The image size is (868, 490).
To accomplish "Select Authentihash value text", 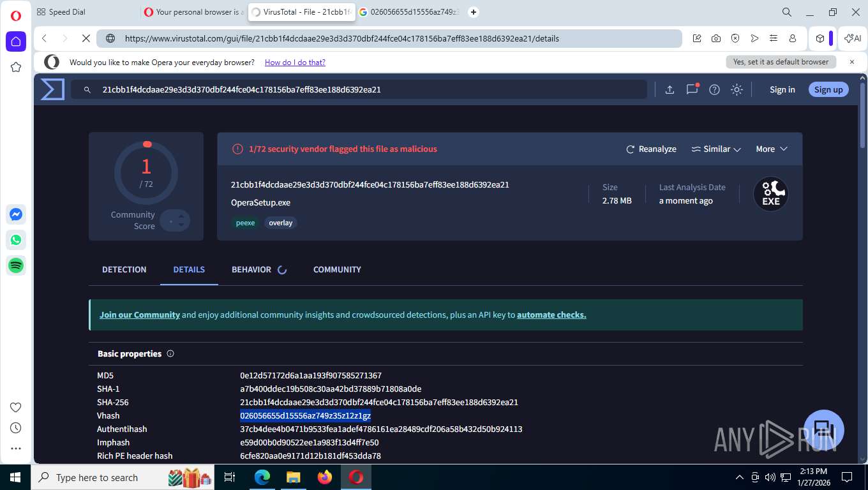I will (x=381, y=429).
